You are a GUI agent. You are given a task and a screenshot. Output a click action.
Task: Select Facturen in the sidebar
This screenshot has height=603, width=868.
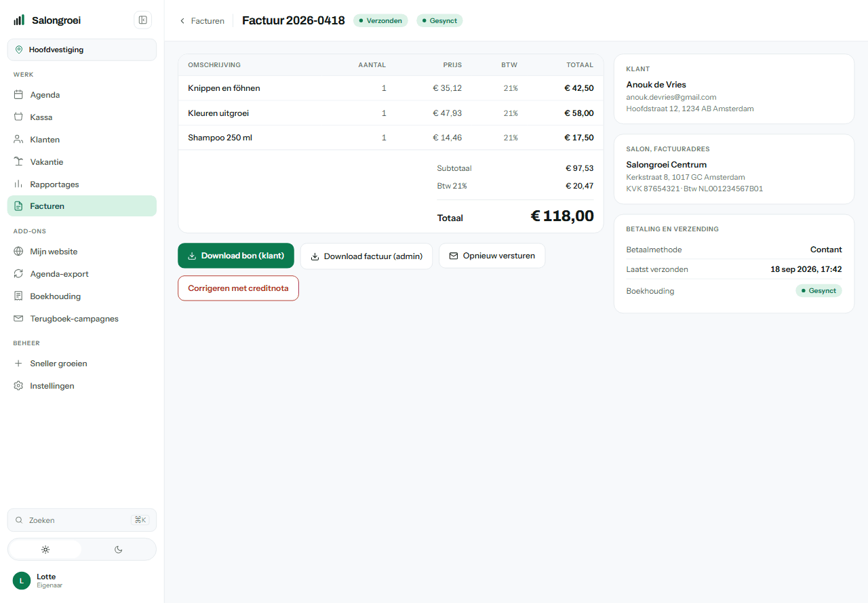pos(82,206)
